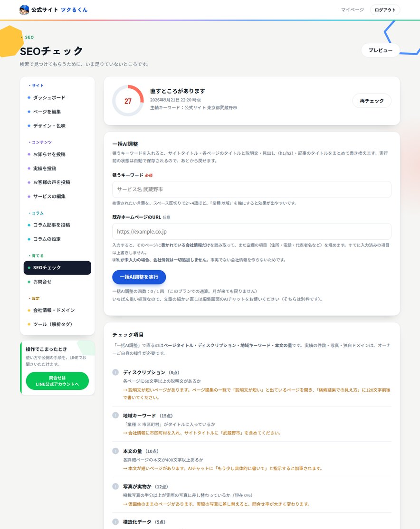
Task: Click 主軸キーワード：公式サイト 東京都武蔵野市 text
Action: [193, 108]
